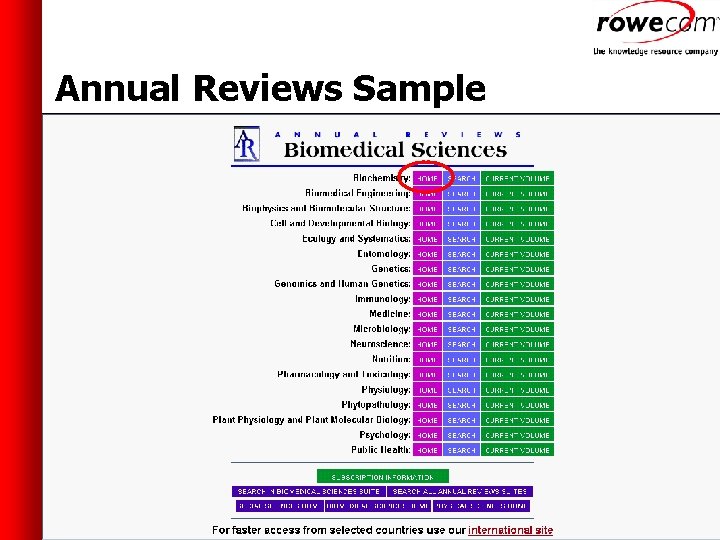Click the Entomology subject label

point(384,254)
